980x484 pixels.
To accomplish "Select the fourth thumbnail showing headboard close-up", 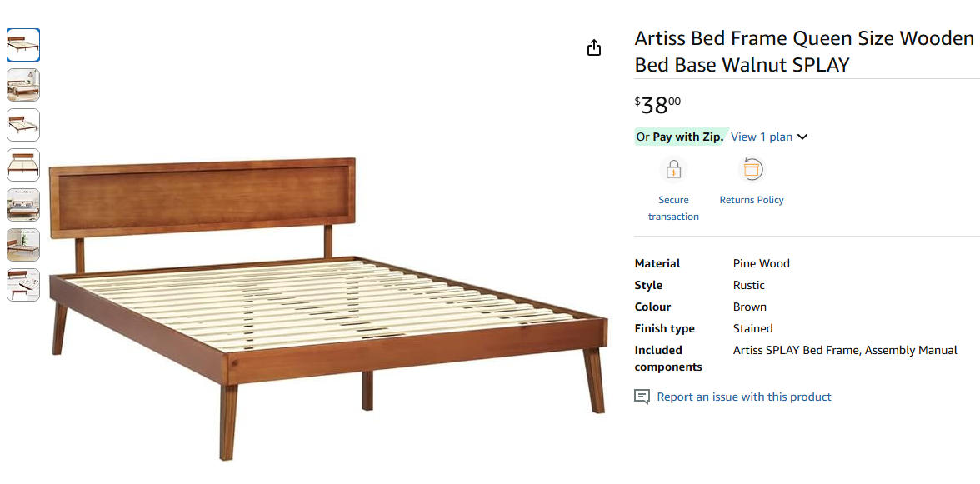I will [x=22, y=165].
